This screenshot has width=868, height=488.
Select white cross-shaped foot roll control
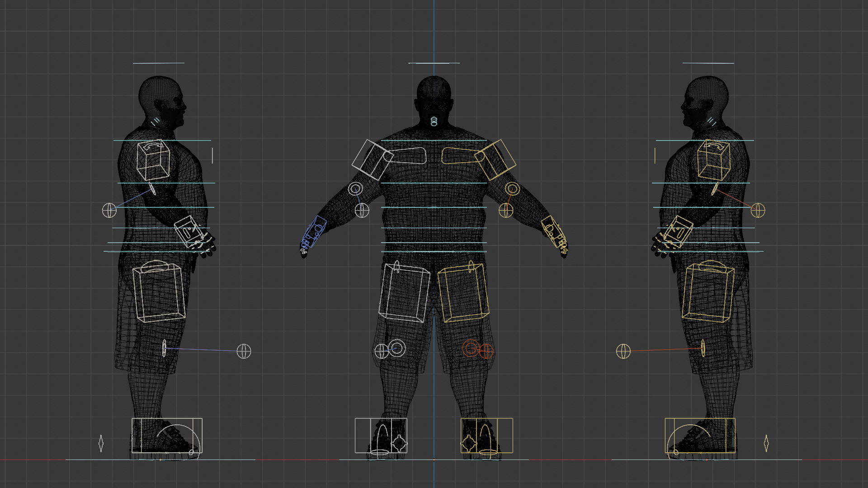click(399, 444)
